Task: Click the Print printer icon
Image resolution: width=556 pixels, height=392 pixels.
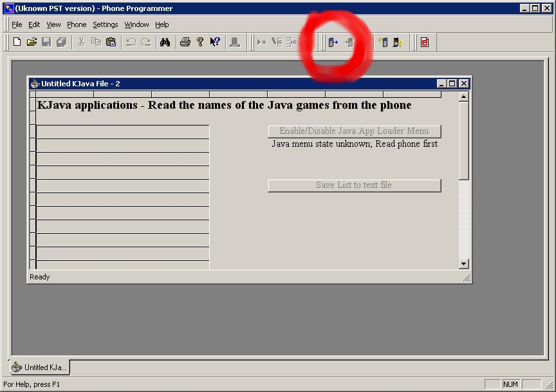Action: click(x=185, y=42)
